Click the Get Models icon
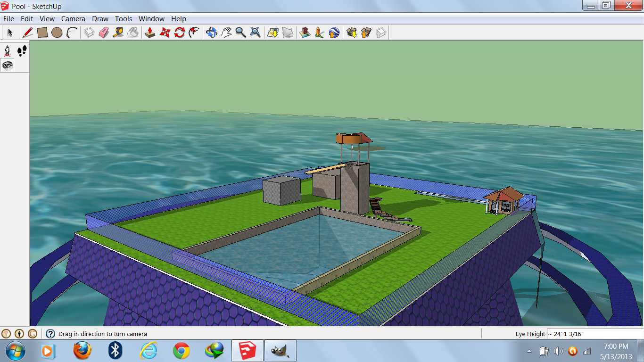The image size is (644, 362). click(351, 33)
